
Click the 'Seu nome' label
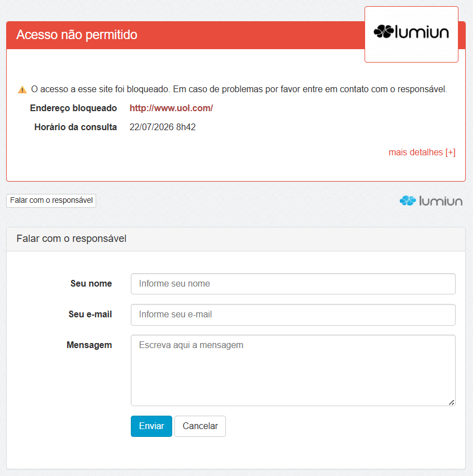pos(91,284)
